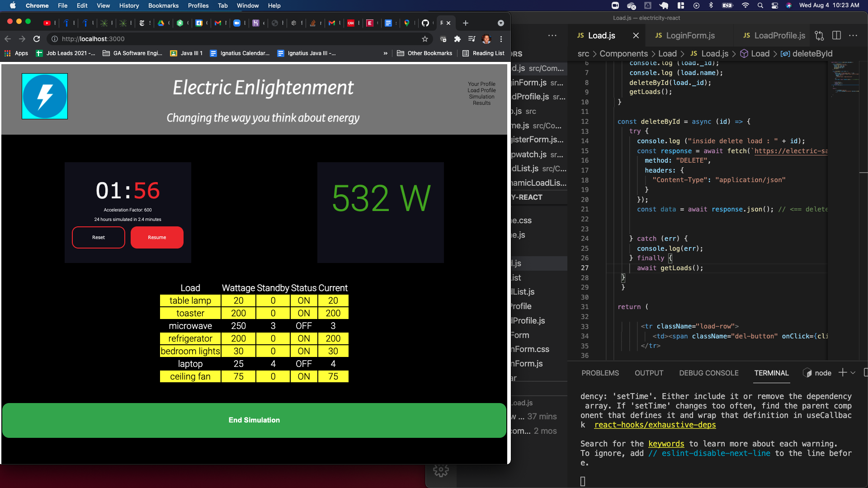Click the Electric Enlightenment lightning bolt logo
This screenshot has width=868, height=488.
pyautogui.click(x=44, y=96)
